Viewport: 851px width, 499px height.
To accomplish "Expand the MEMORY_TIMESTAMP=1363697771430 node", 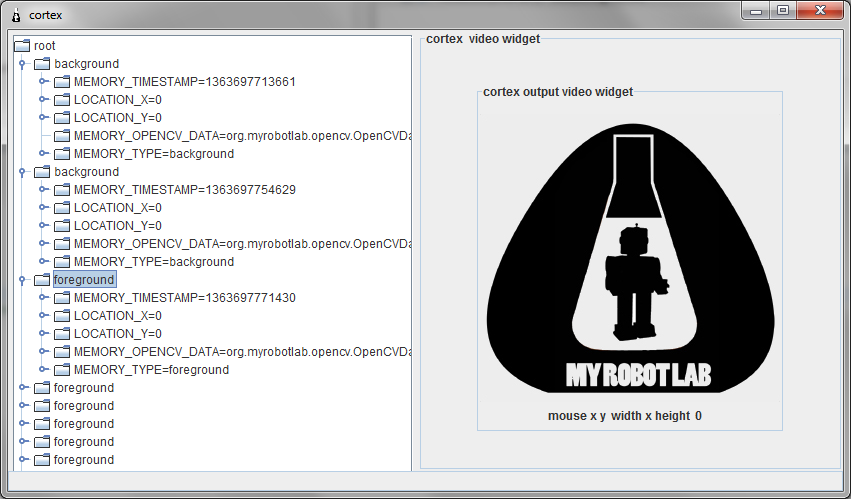I will point(43,298).
